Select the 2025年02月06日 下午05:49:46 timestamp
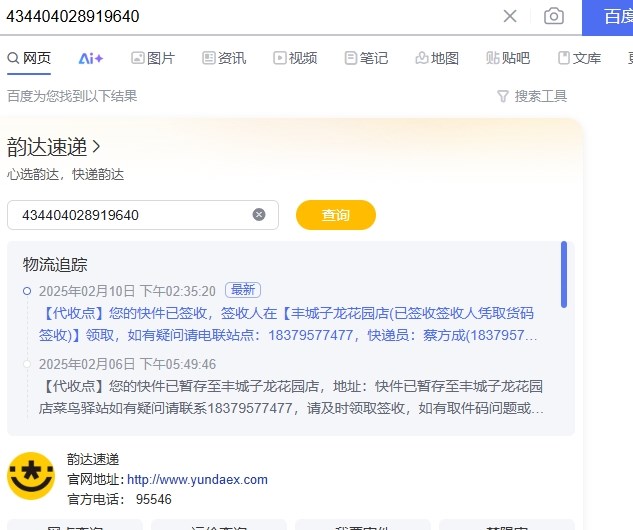Image resolution: width=633 pixels, height=530 pixels. [x=127, y=364]
